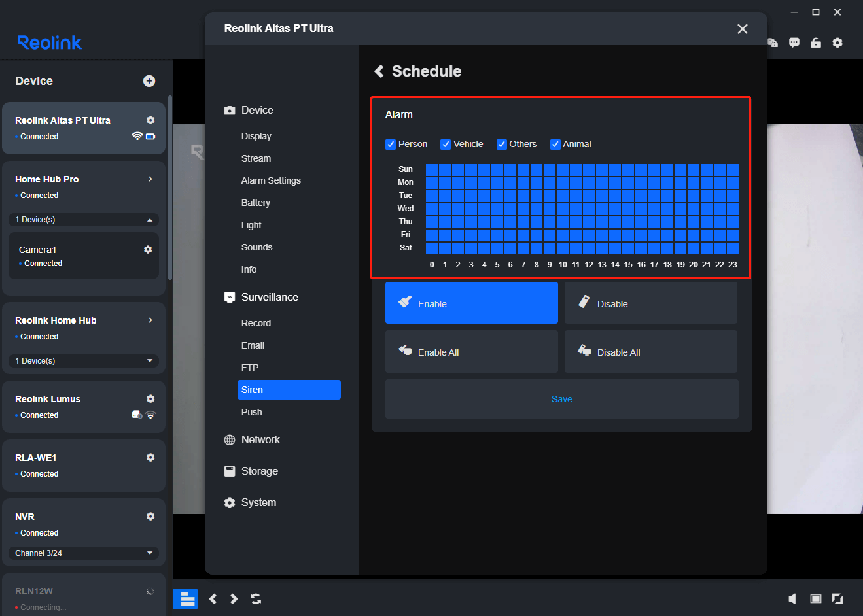863x616 pixels.
Task: Click the Reolink logo
Action: (x=50, y=43)
